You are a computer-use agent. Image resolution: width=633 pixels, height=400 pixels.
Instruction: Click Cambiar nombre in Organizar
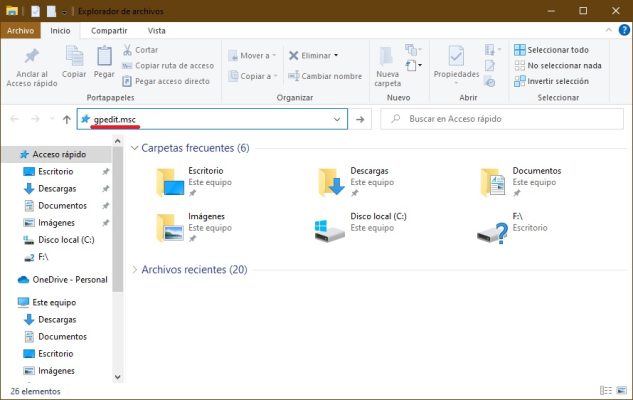tap(325, 76)
